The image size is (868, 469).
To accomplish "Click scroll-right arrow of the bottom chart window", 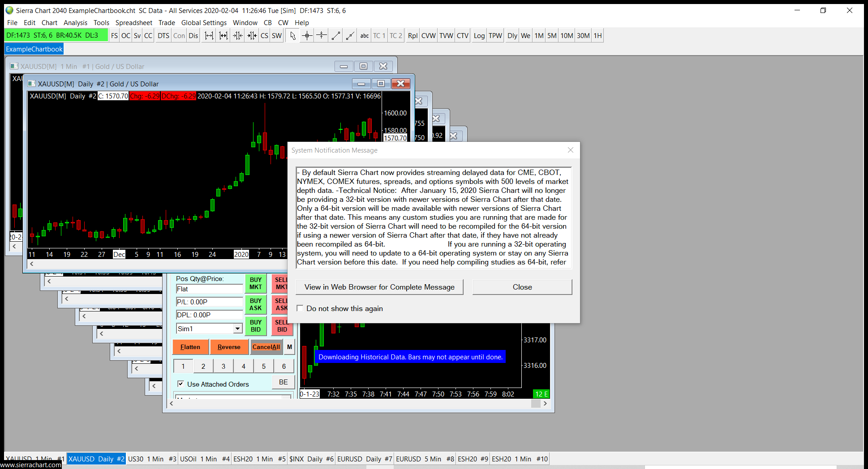I will point(545,403).
